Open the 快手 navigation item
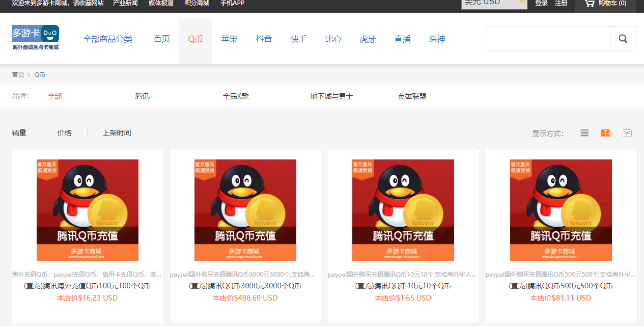The width and height of the screenshot is (644, 326). pyautogui.click(x=299, y=39)
